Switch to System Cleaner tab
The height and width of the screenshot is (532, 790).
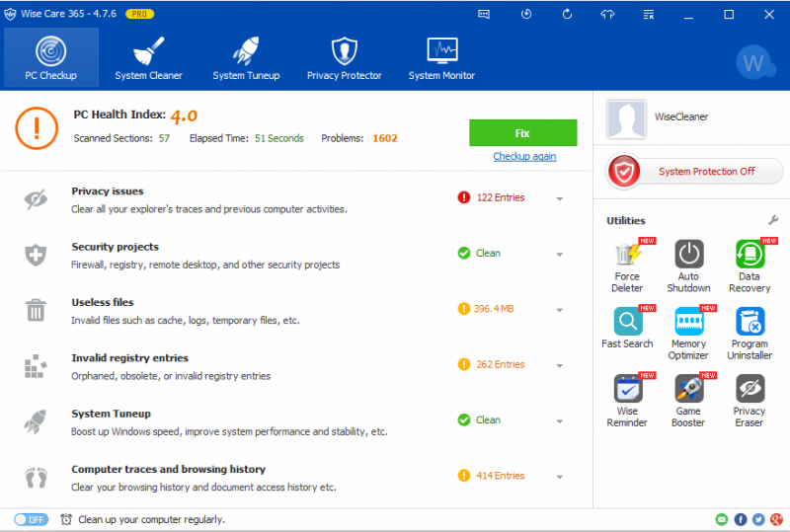coord(148,57)
